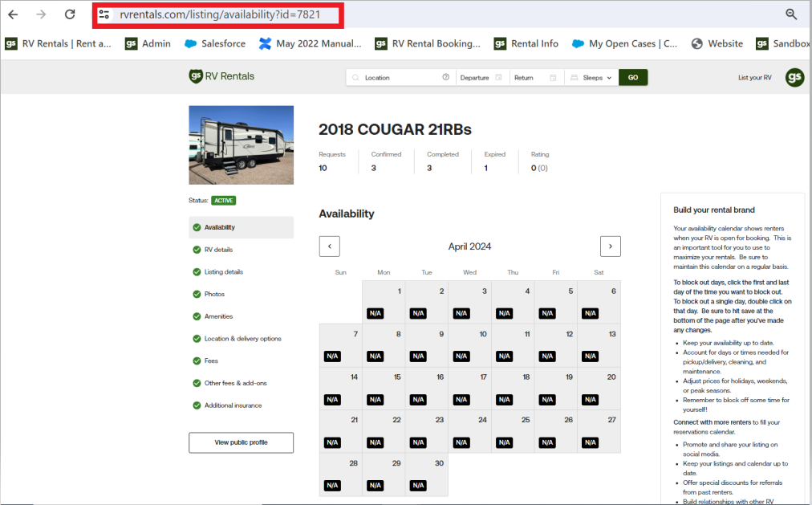
Task: Open the Photos section in sidebar
Action: pos(214,294)
